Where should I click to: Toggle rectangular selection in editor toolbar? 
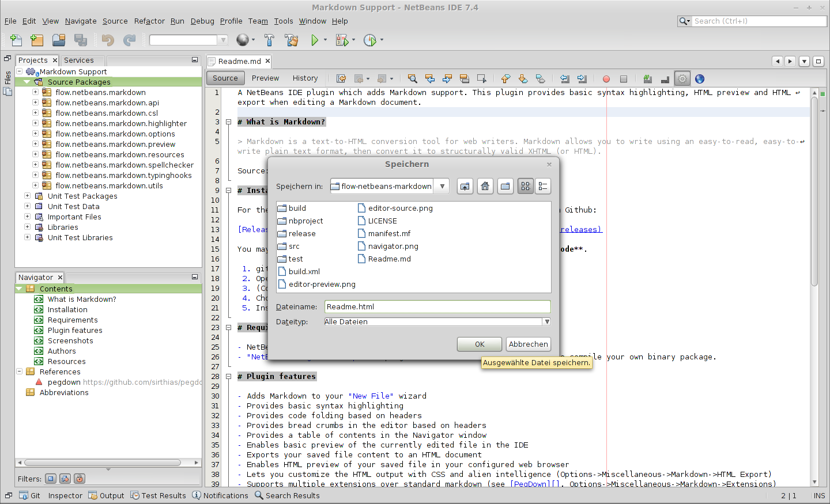(x=482, y=79)
